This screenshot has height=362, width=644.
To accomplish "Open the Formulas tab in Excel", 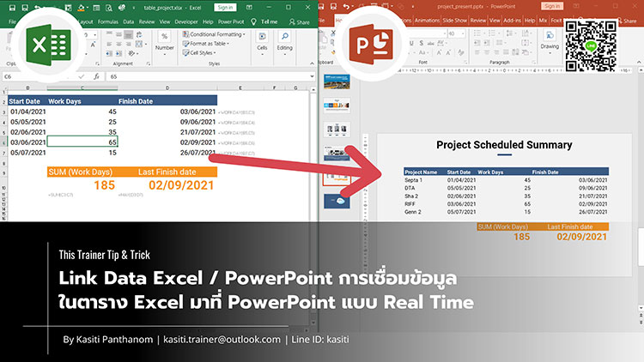I will [108, 21].
